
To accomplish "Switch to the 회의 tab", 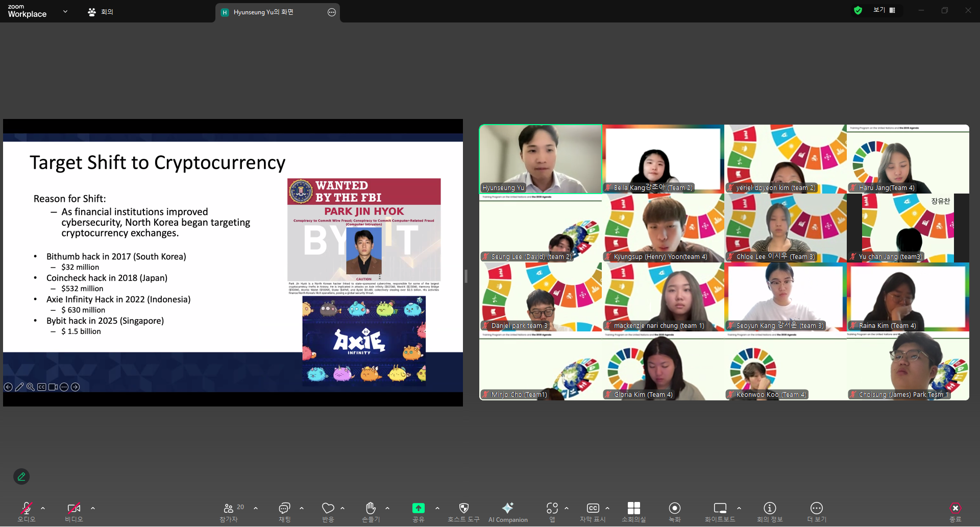I will pos(101,12).
